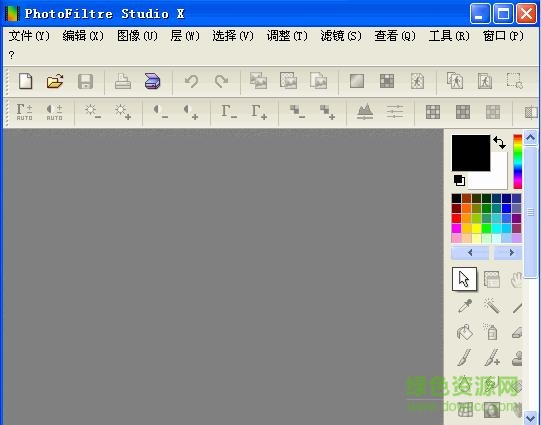This screenshot has width=541, height=425.
Task: Select the Paint Bucket fill tool
Action: 464,333
